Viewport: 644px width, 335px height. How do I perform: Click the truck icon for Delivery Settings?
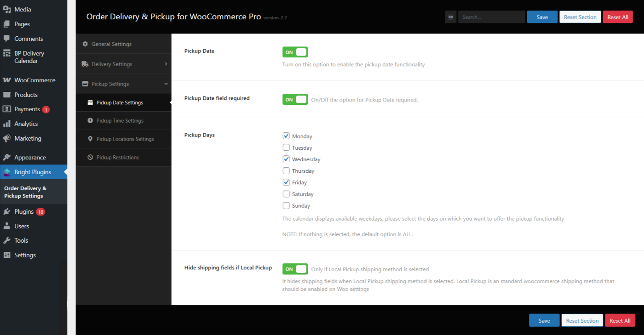tap(85, 64)
